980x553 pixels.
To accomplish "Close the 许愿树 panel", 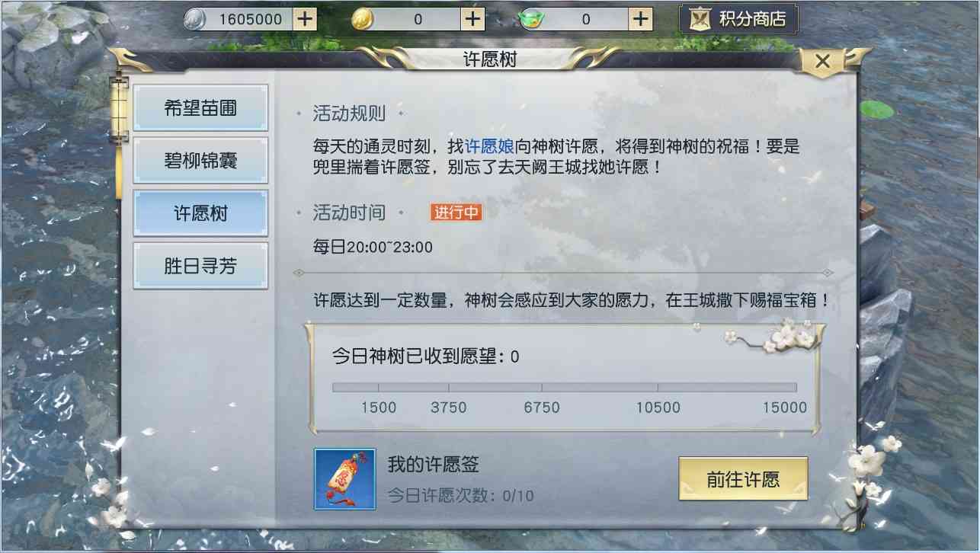I will [822, 62].
